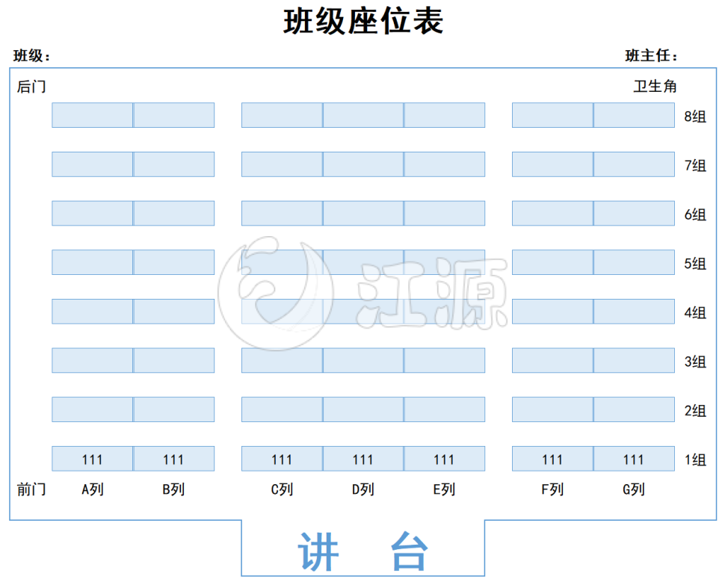725x588 pixels.
Task: Click the 前门 label
Action: pyautogui.click(x=31, y=489)
